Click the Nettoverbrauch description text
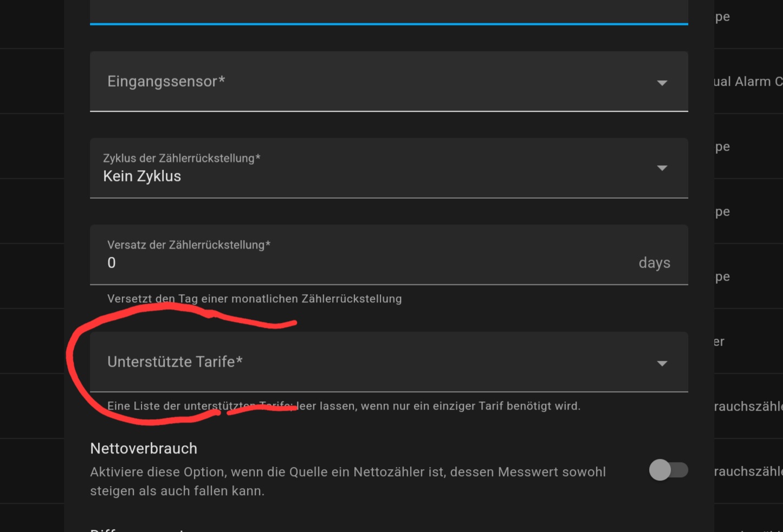Viewport: 783px width, 532px height. (x=347, y=472)
